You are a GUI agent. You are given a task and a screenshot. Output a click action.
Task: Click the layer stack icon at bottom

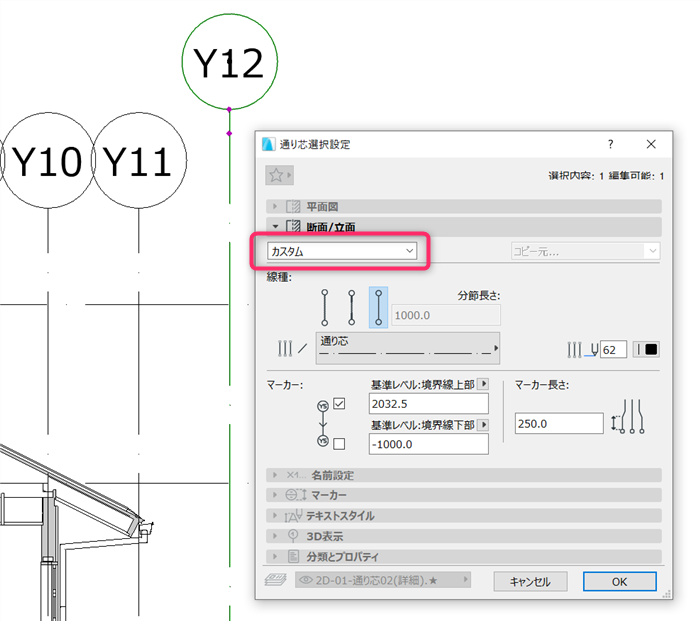[275, 580]
